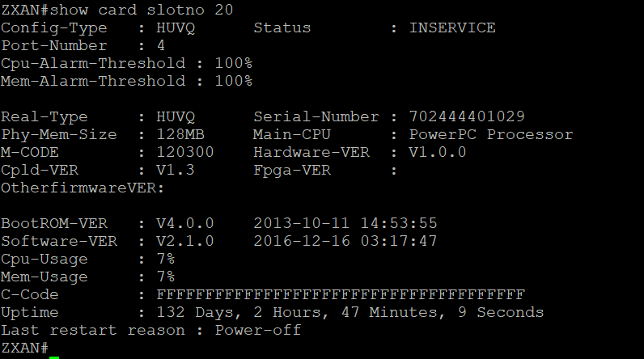Click the green cursor at the ZXAN# prompt
644x359 pixels.
[x=54, y=349]
